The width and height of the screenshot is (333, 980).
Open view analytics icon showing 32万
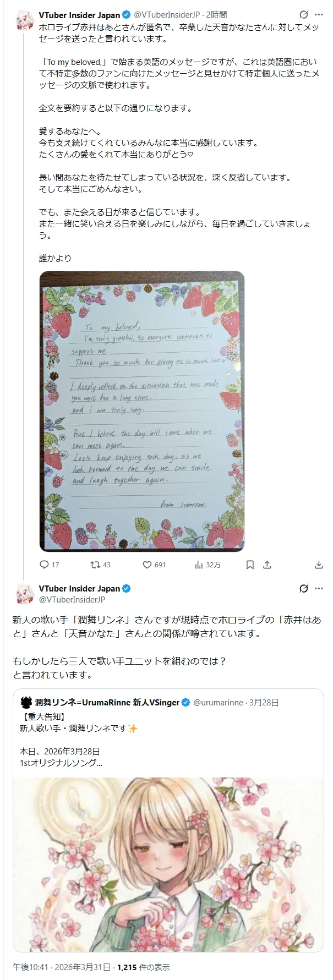pos(199,565)
